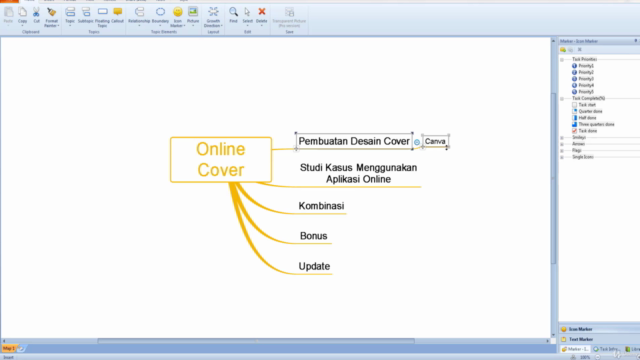Delete the selected topic with the red X
Viewport: 640px width, 360px height.
tap(262, 12)
